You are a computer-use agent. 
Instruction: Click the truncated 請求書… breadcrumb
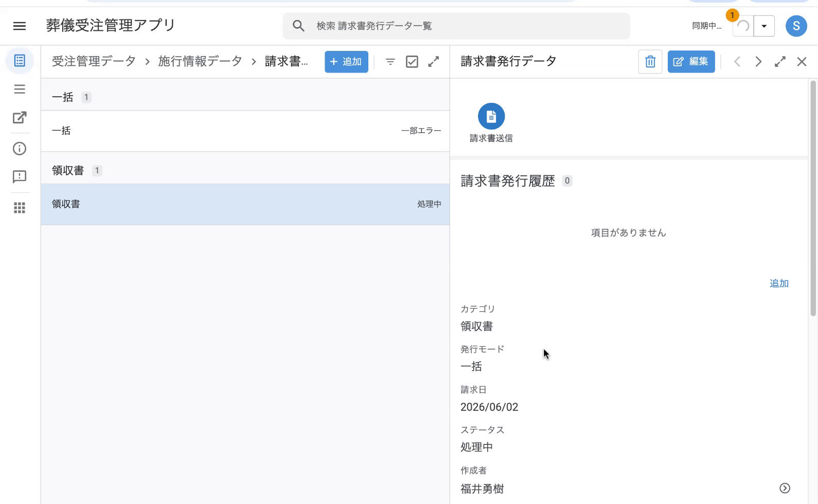coord(287,61)
